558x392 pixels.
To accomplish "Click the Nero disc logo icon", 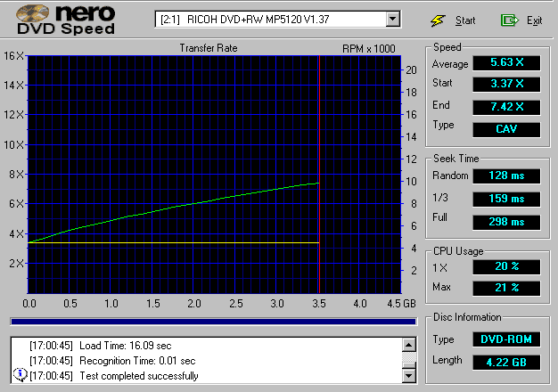I will pyautogui.click(x=32, y=14).
